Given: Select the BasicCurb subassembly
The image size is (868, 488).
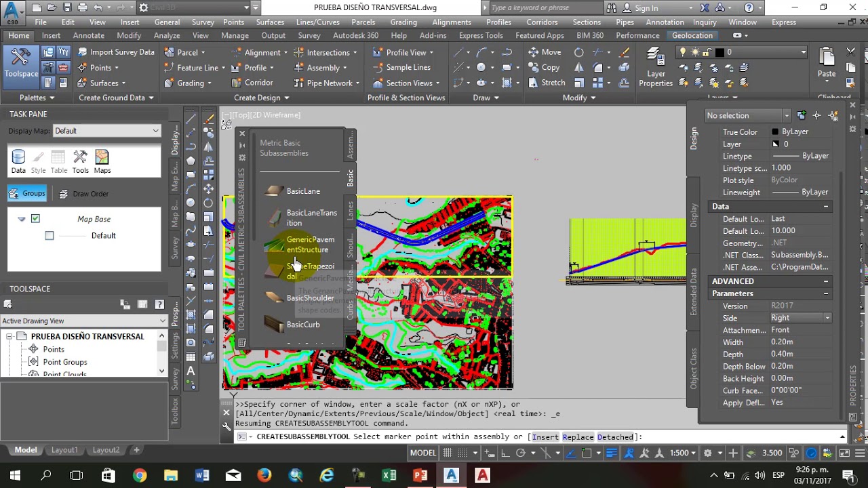Looking at the screenshot, I should point(293,325).
